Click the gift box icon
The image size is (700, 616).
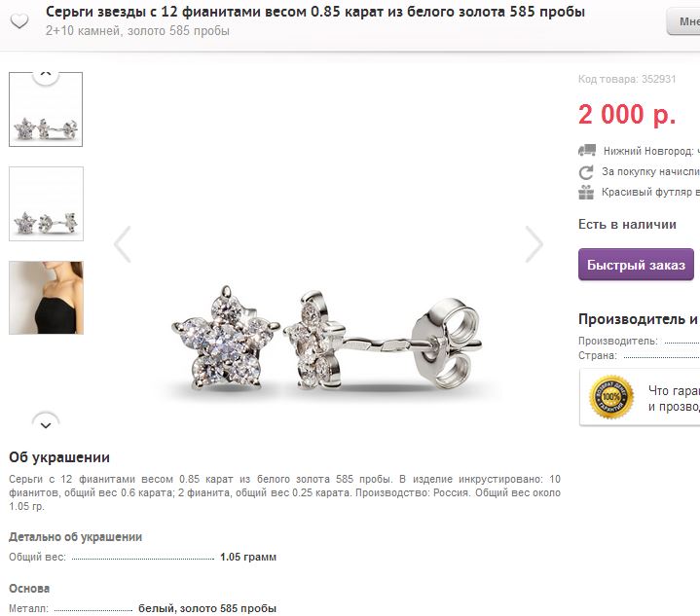586,193
